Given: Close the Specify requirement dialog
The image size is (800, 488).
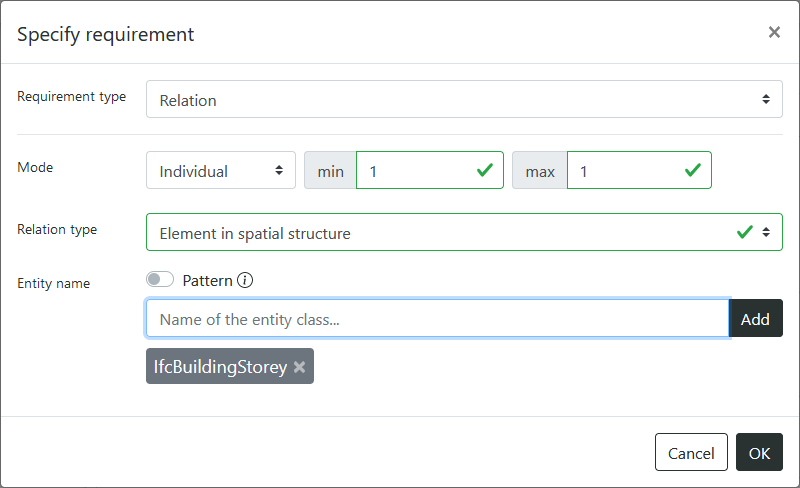Looking at the screenshot, I should 773,33.
